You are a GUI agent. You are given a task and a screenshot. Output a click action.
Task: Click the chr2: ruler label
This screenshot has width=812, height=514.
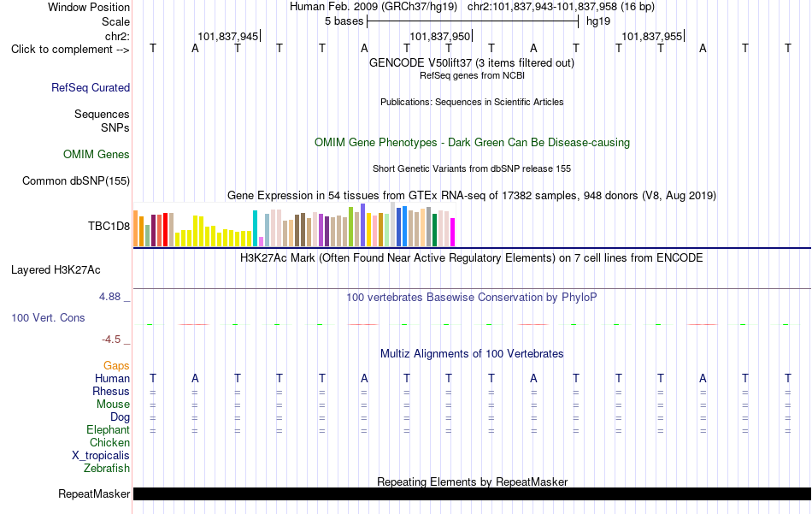[x=118, y=36]
